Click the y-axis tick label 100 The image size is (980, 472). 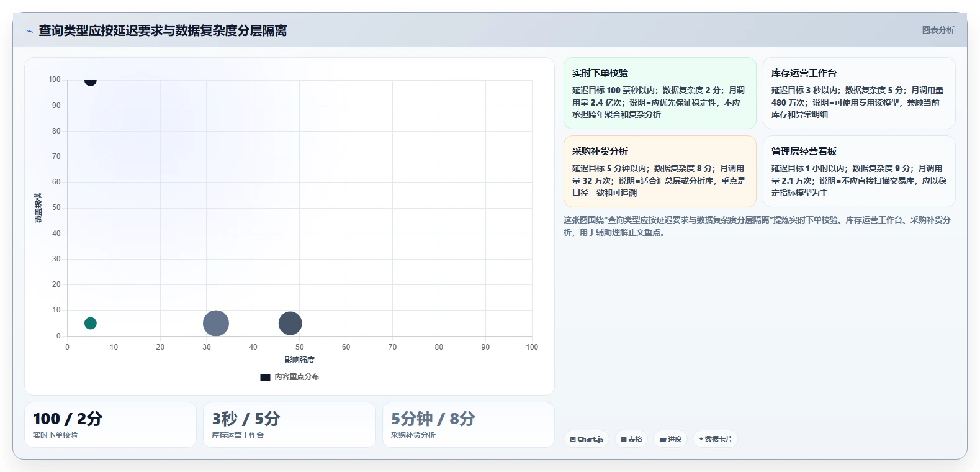[x=55, y=79]
